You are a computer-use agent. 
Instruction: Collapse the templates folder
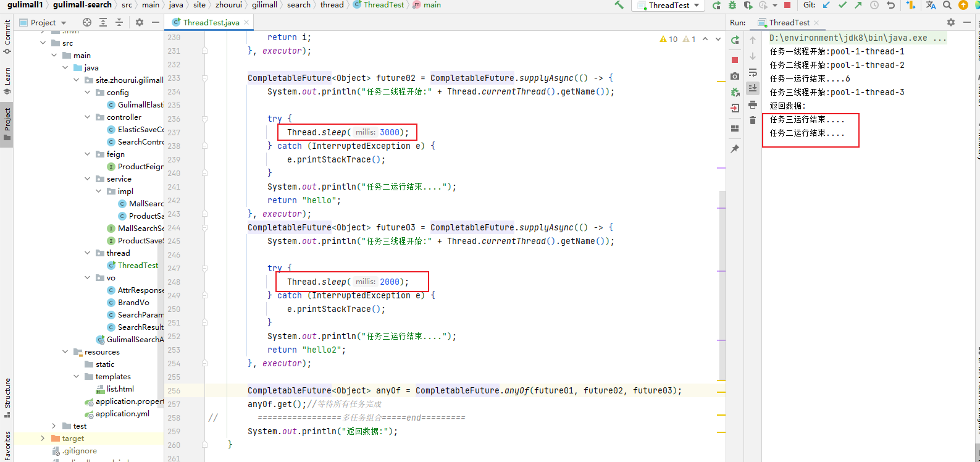tap(76, 377)
